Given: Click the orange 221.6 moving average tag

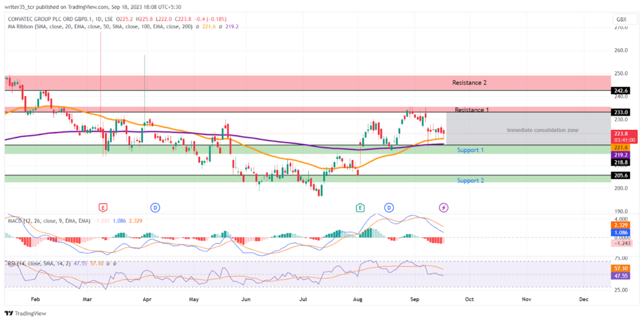Looking at the screenshot, I should point(619,147).
